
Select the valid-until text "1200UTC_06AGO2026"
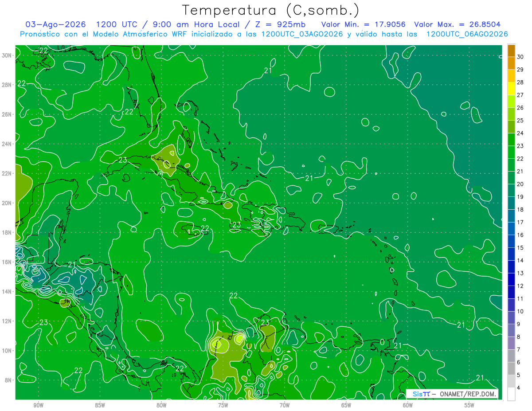click(467, 34)
